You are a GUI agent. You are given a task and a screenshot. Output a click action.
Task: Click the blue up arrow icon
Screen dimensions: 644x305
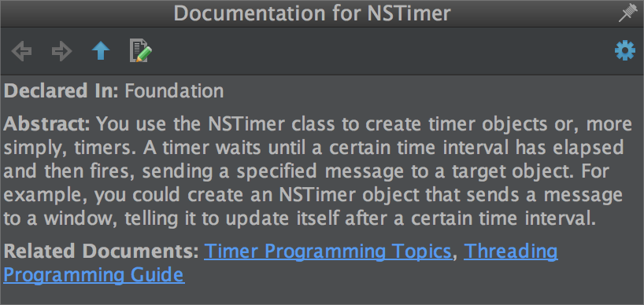tap(101, 51)
